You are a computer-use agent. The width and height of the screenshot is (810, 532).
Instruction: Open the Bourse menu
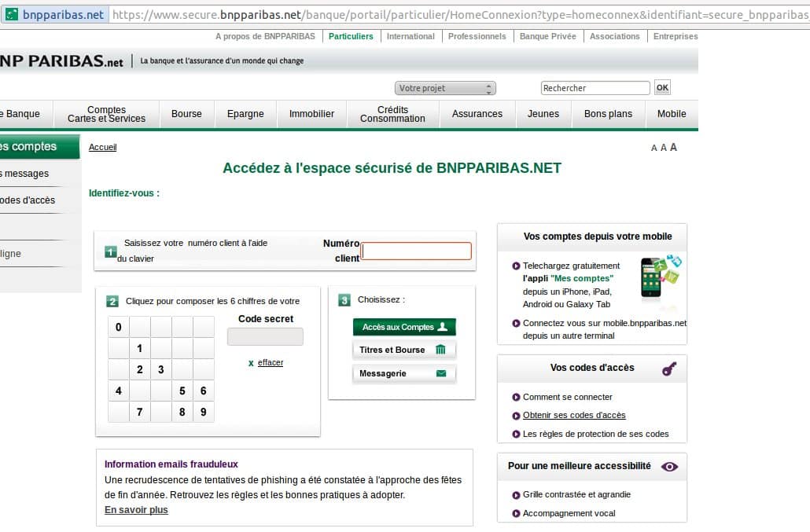[186, 114]
